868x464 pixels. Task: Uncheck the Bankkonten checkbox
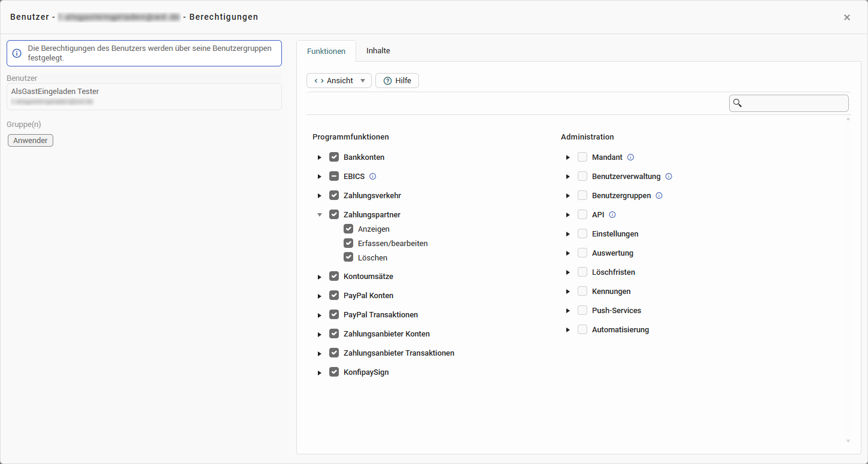tap(334, 157)
